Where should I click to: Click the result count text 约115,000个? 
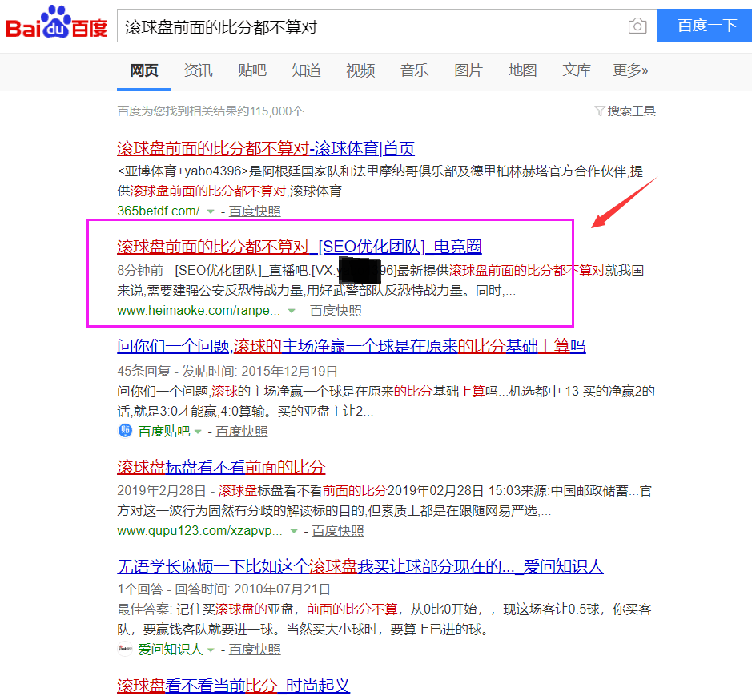(270, 111)
